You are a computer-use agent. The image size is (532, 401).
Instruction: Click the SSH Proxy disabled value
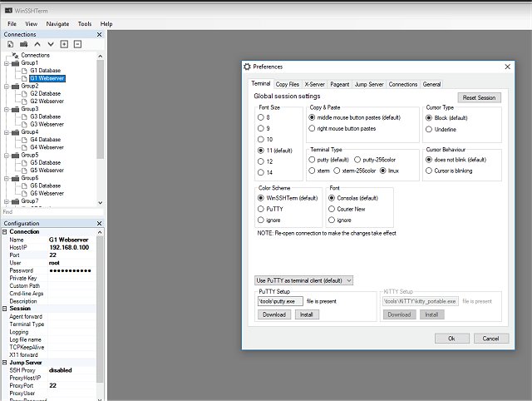click(x=61, y=370)
